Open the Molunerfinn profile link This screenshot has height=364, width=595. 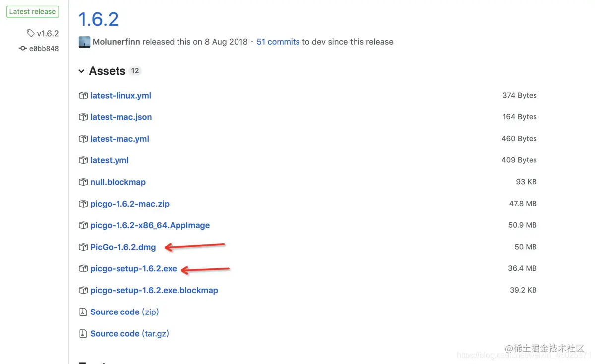tap(117, 42)
